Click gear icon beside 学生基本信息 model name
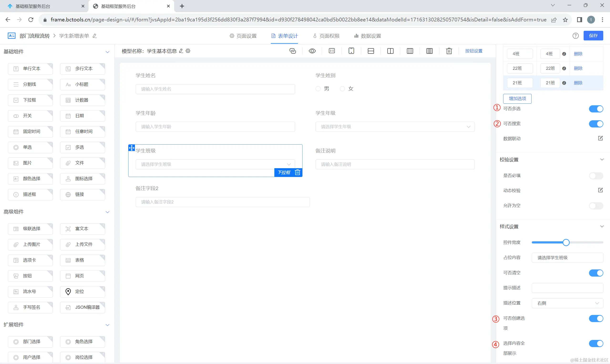 [188, 51]
